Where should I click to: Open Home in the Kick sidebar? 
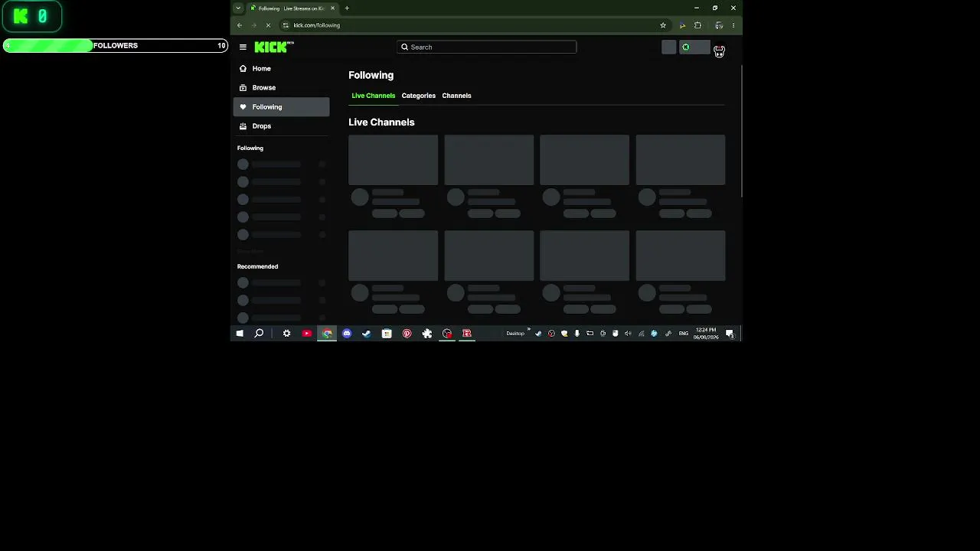point(281,69)
